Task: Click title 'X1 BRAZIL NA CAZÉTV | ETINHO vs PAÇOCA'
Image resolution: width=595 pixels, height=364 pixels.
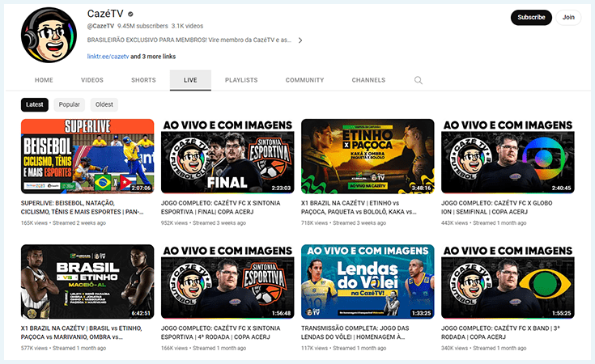Action: click(x=359, y=207)
